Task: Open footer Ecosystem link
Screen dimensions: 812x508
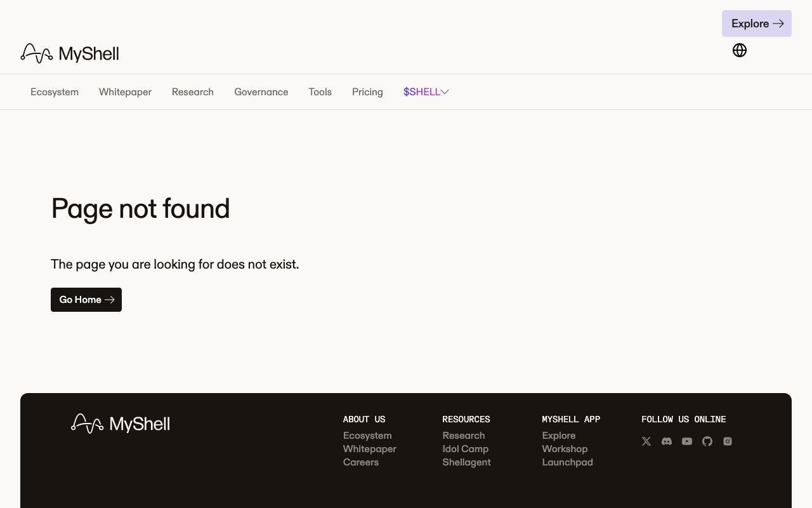Action: point(367,436)
